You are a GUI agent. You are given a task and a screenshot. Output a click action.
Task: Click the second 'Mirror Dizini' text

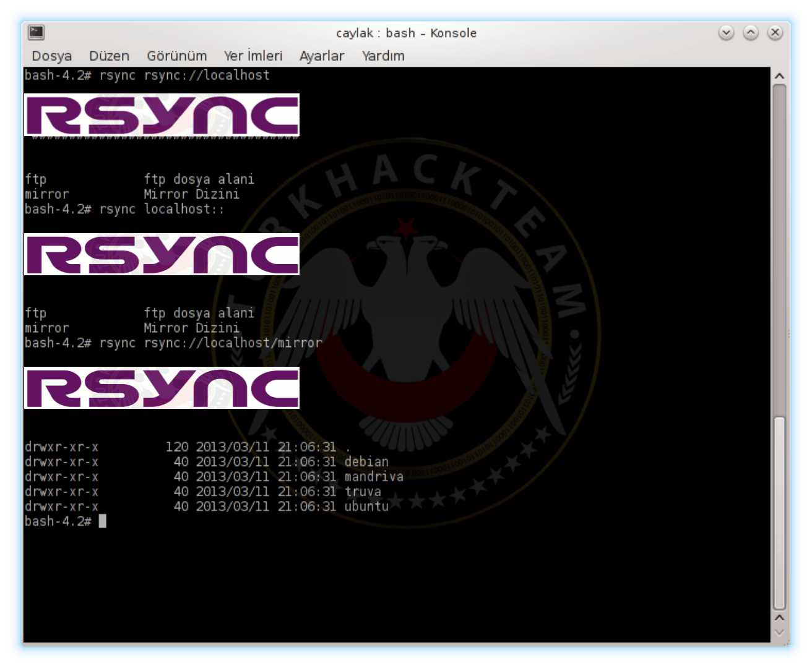pos(191,328)
